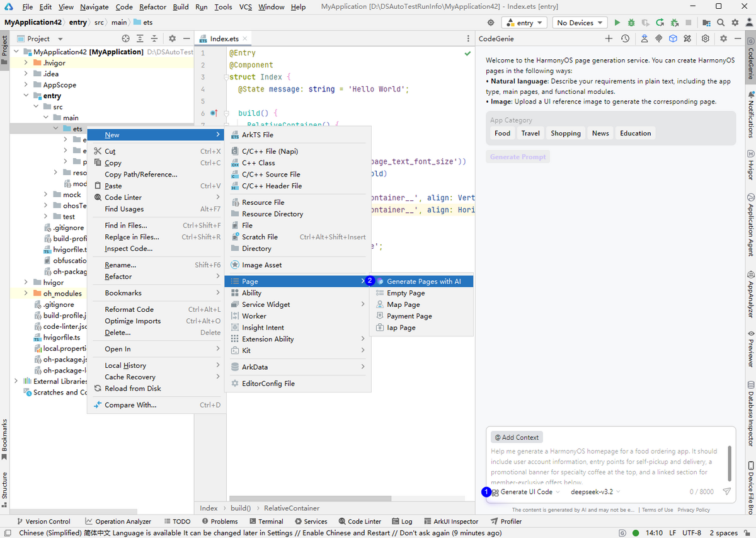Select Empty Page from the Page submenu
This screenshot has width=756, height=538.
(406, 294)
